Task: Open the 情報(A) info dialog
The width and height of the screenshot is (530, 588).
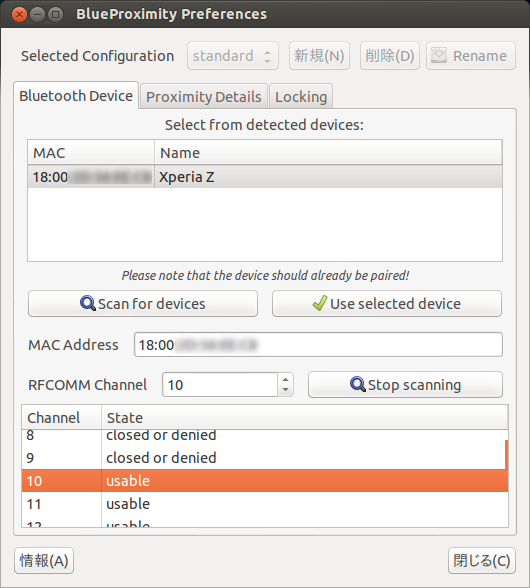Action: tap(44, 561)
